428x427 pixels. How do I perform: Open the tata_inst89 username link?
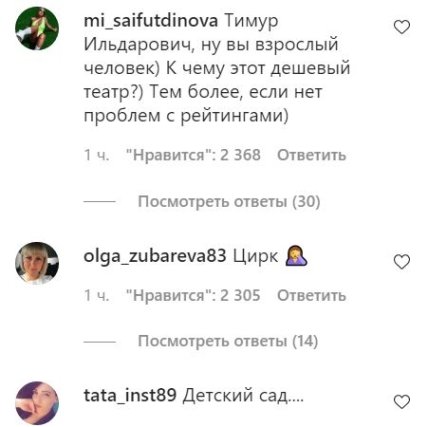[130, 396]
